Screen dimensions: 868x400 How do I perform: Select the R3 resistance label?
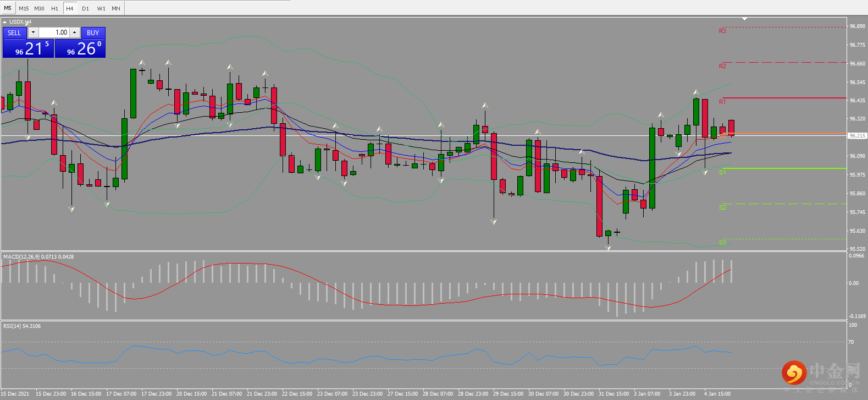tap(722, 31)
